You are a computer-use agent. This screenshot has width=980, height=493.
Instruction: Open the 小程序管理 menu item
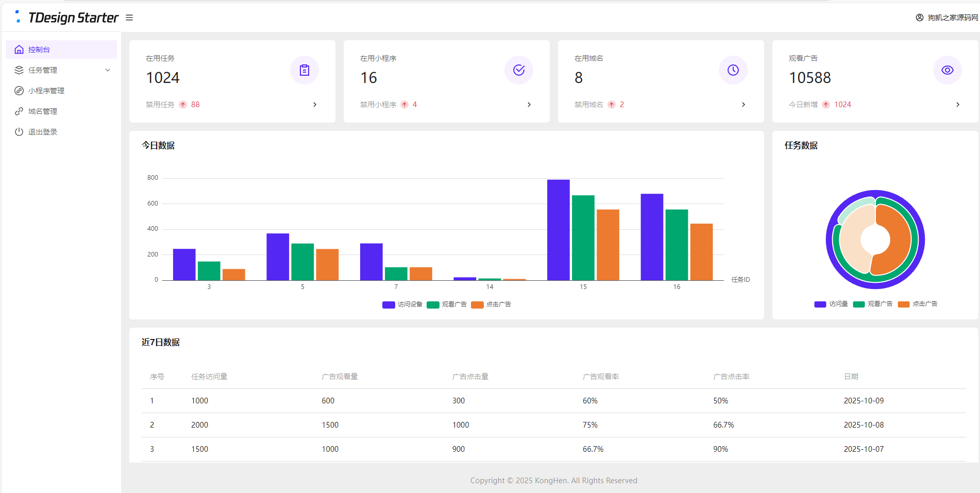click(x=46, y=91)
